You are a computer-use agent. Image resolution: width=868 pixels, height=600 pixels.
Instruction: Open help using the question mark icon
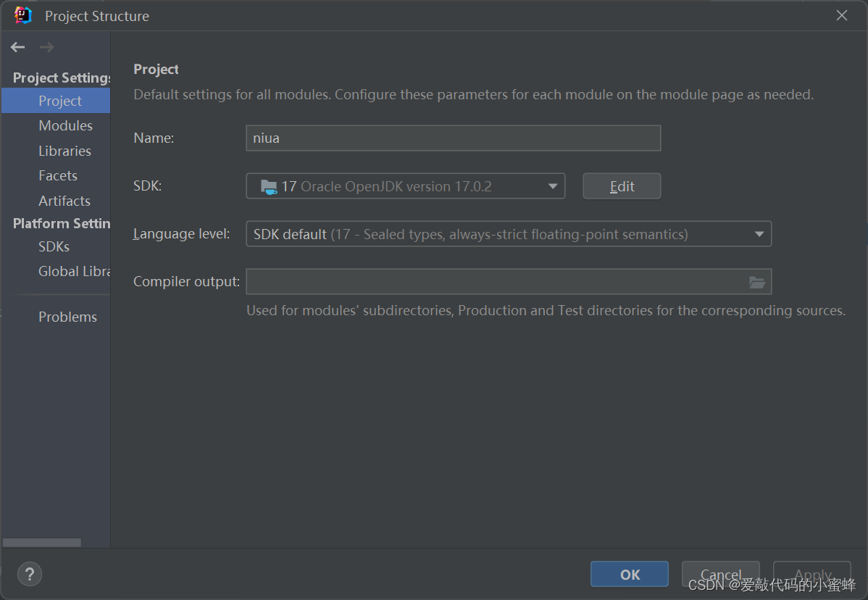(29, 574)
